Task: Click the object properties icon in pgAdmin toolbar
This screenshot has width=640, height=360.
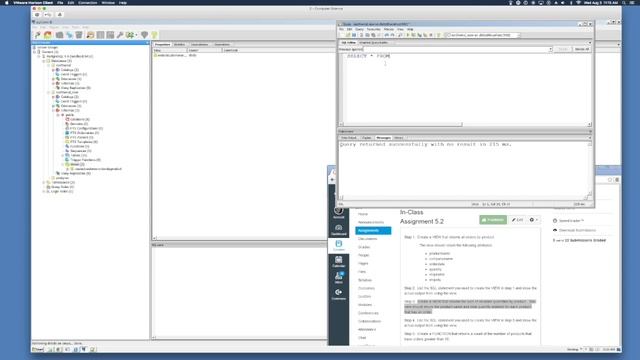Action: [x=59, y=36]
